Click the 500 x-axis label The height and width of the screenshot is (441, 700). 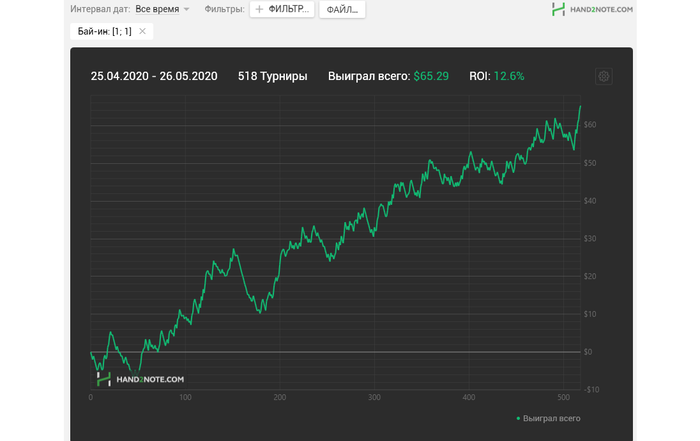[x=563, y=397]
